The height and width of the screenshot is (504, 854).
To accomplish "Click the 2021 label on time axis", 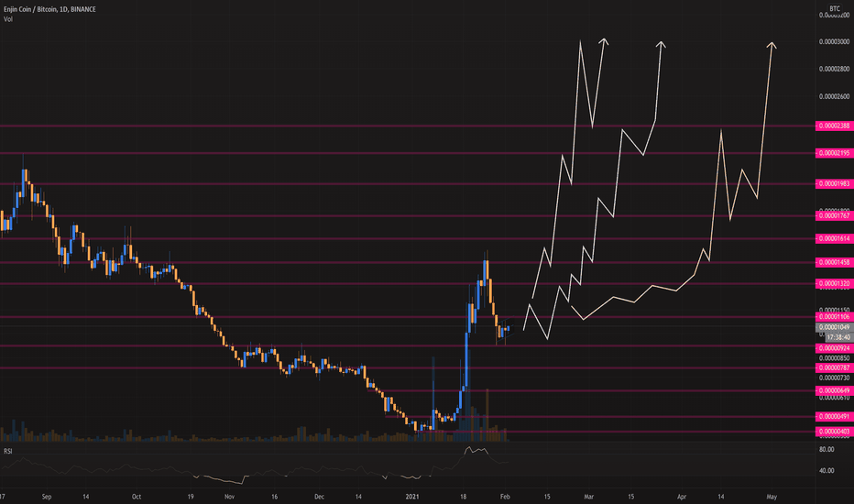I will click(x=412, y=497).
